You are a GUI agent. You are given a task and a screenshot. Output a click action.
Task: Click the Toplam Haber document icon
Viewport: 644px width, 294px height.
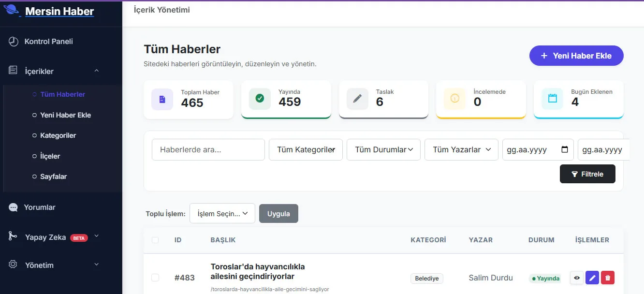coord(162,99)
